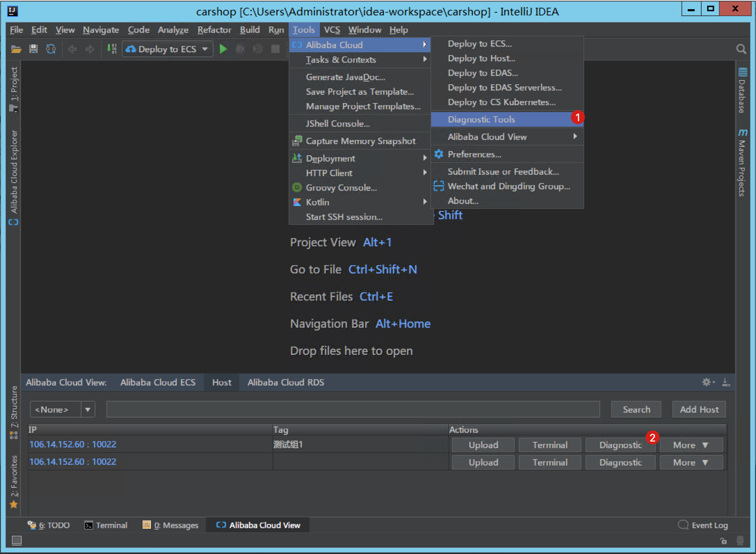Click Upload in the 测试组1 row
Viewport: 756px width, 554px height.
(483, 445)
